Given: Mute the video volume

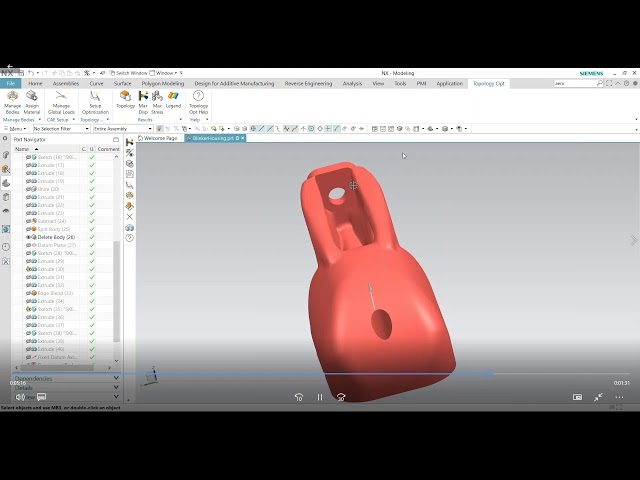Looking at the screenshot, I should click(x=20, y=397).
